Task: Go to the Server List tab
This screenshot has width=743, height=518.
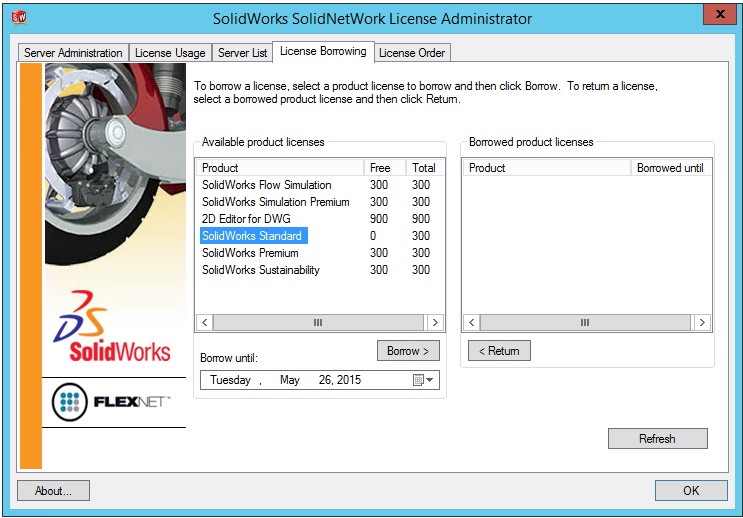Action: [x=242, y=53]
